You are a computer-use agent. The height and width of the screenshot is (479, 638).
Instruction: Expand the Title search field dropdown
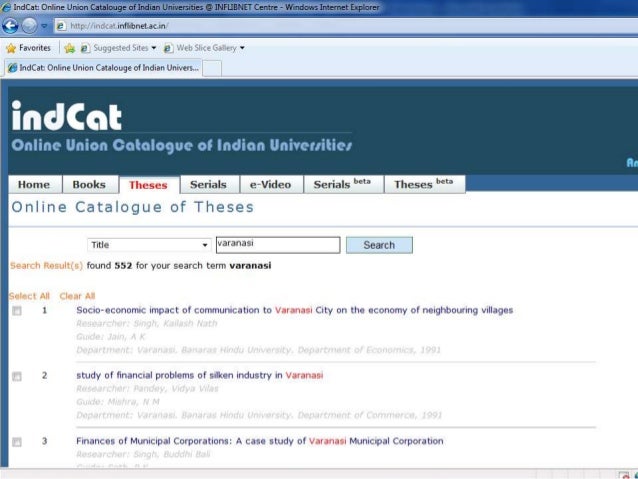149,245
